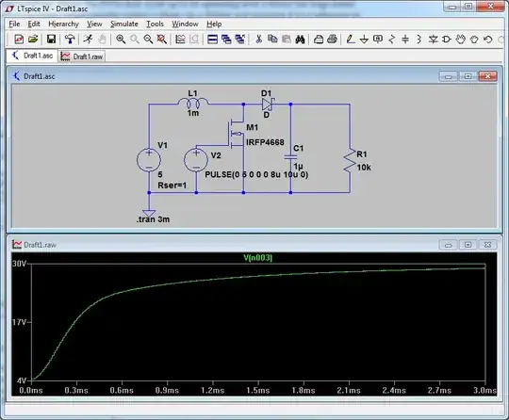Click the .tran 3m directive text
Image resolution: width=509 pixels, height=420 pixels.
pyautogui.click(x=153, y=219)
